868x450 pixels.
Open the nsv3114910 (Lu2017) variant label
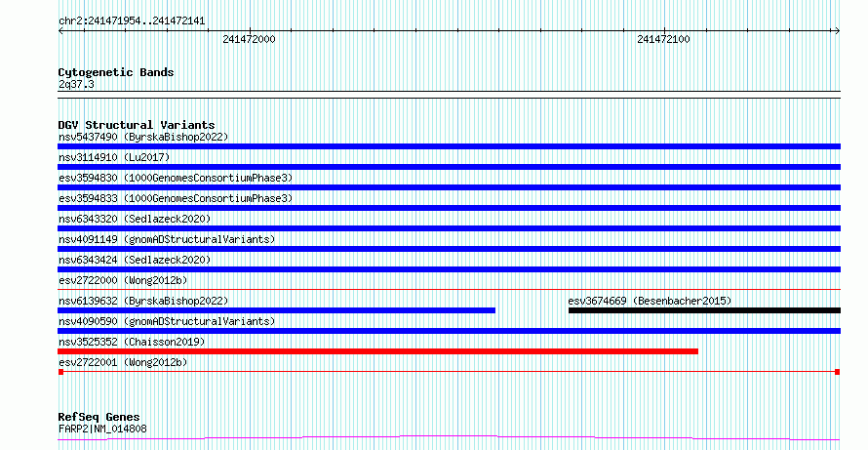(x=114, y=157)
